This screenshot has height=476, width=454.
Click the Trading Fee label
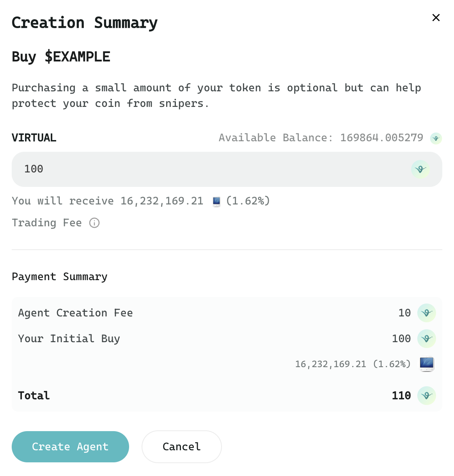point(47,223)
